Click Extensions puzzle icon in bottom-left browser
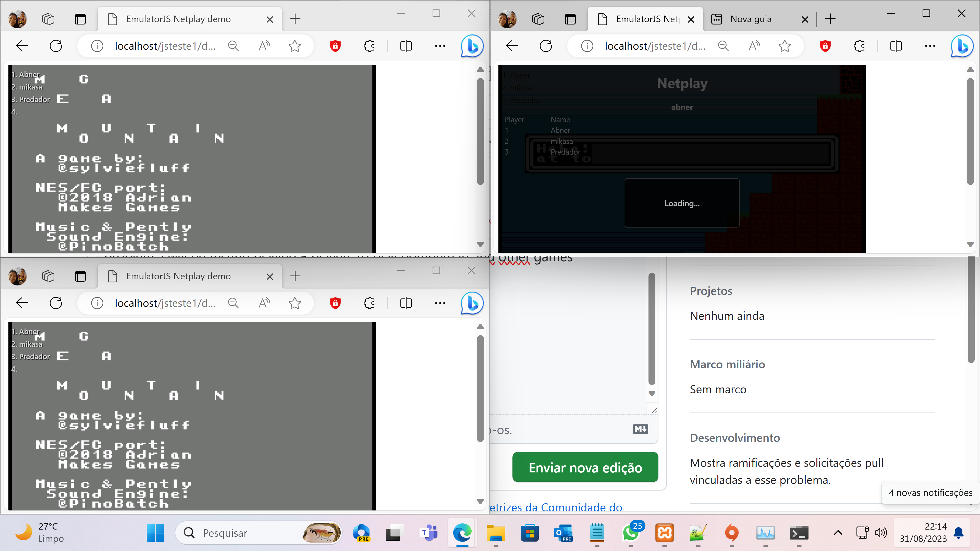The image size is (980, 551). pos(369,303)
